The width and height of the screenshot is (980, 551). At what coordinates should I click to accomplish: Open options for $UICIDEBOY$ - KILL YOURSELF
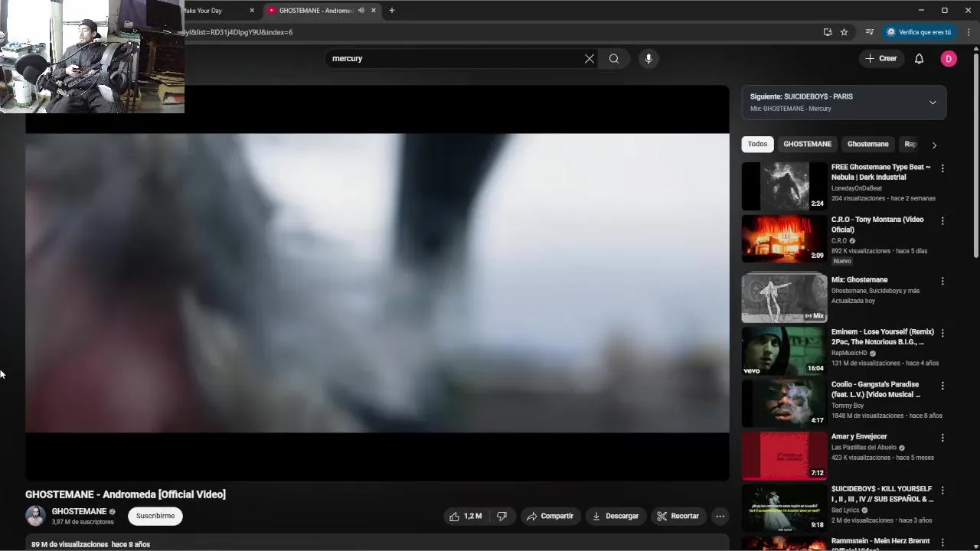point(942,490)
